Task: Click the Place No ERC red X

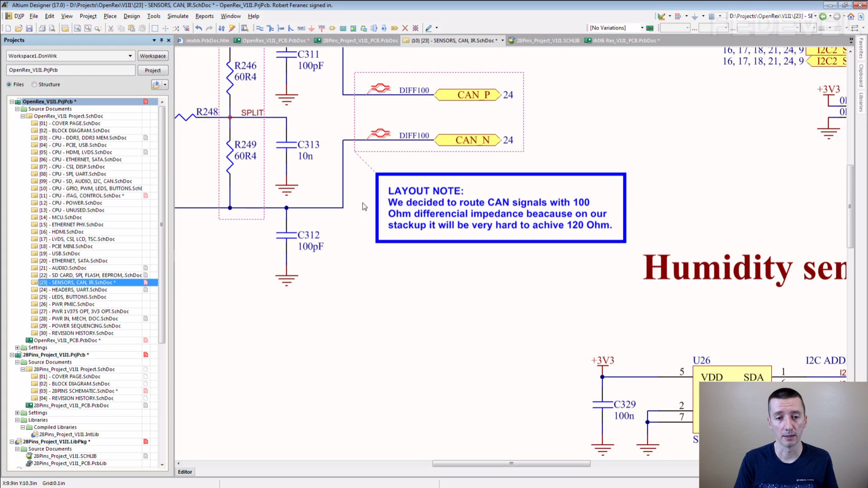Action: (x=405, y=28)
